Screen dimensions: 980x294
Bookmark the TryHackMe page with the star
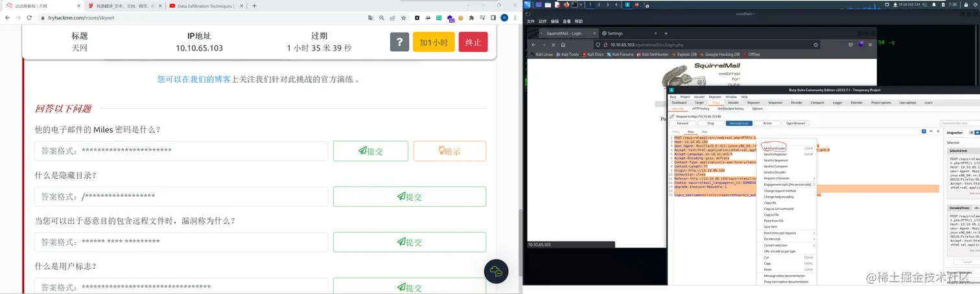tap(403, 18)
